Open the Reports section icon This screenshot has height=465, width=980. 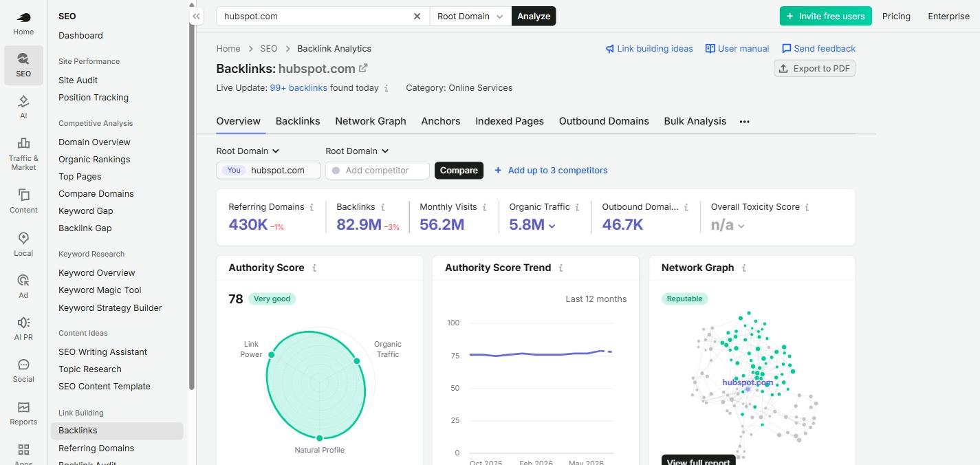tap(23, 407)
